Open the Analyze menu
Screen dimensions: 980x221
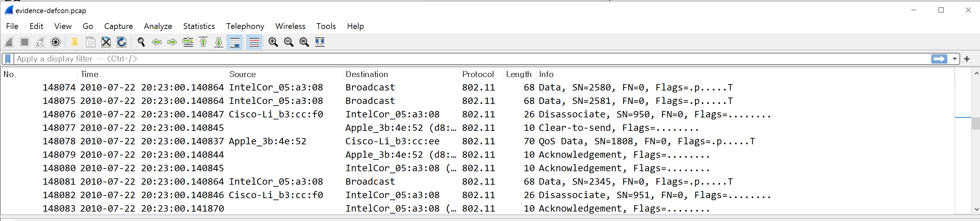click(158, 26)
